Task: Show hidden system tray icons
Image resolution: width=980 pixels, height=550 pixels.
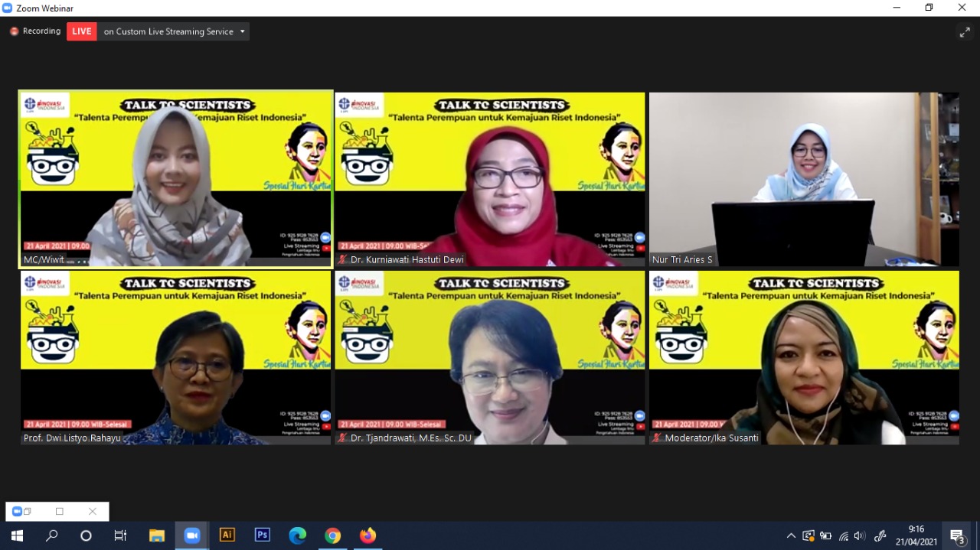Action: (791, 535)
